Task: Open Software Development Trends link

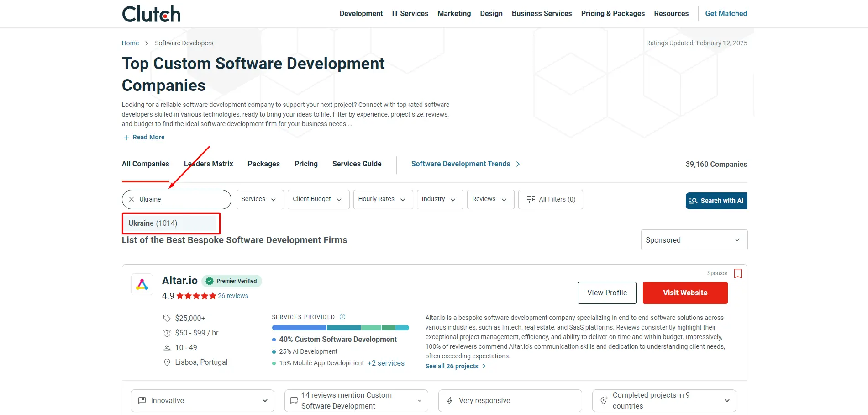Action: (465, 164)
